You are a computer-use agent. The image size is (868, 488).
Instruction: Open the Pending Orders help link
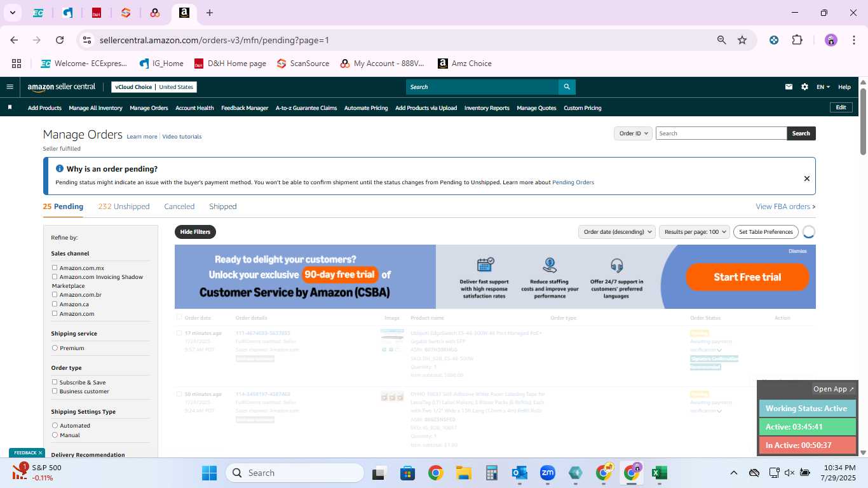pos(573,182)
